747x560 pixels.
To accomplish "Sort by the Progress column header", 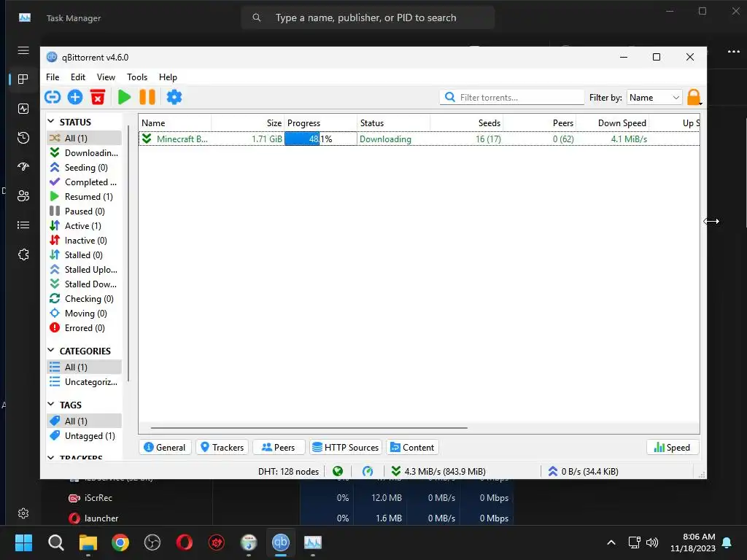I will [x=321, y=122].
